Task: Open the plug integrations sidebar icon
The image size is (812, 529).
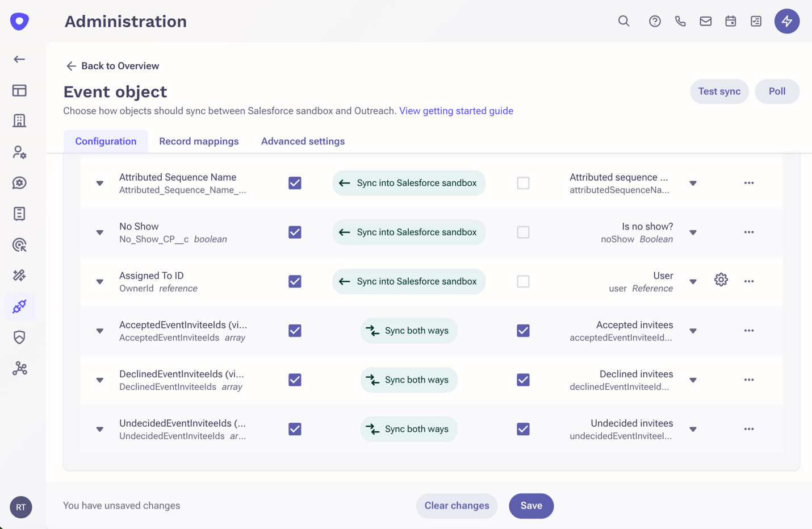Action: point(19,306)
